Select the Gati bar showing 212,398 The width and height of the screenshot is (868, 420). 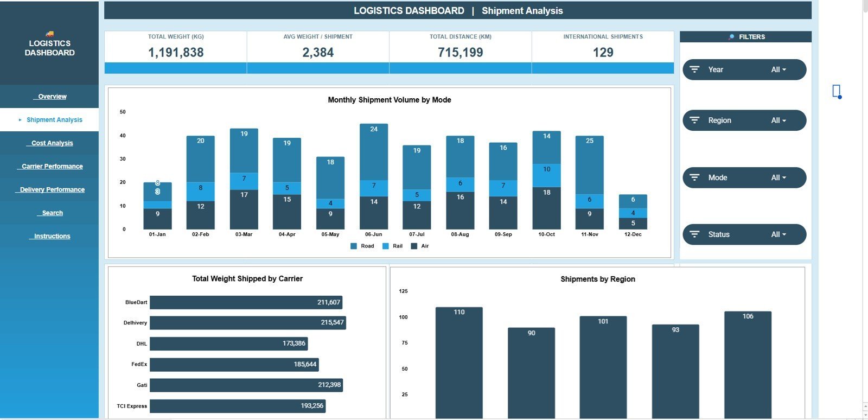tap(246, 385)
